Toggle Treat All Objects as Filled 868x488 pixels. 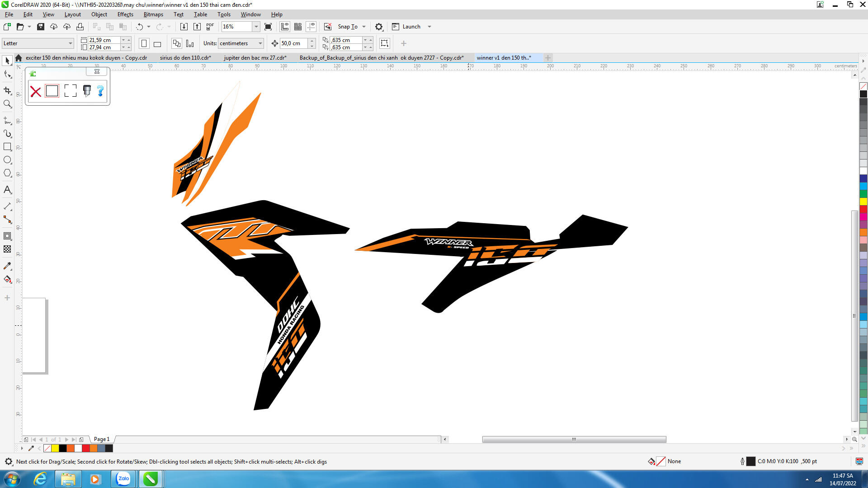point(384,43)
